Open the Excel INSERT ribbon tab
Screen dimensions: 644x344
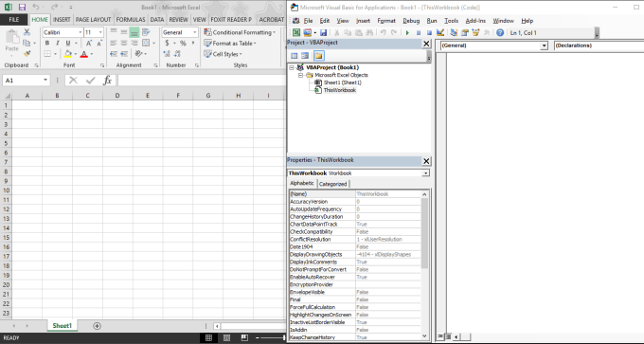(x=62, y=19)
